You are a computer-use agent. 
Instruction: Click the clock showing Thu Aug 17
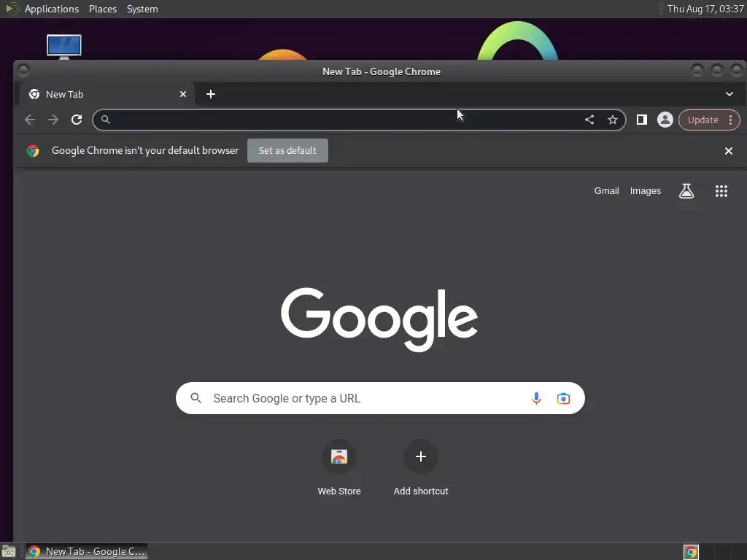705,9
